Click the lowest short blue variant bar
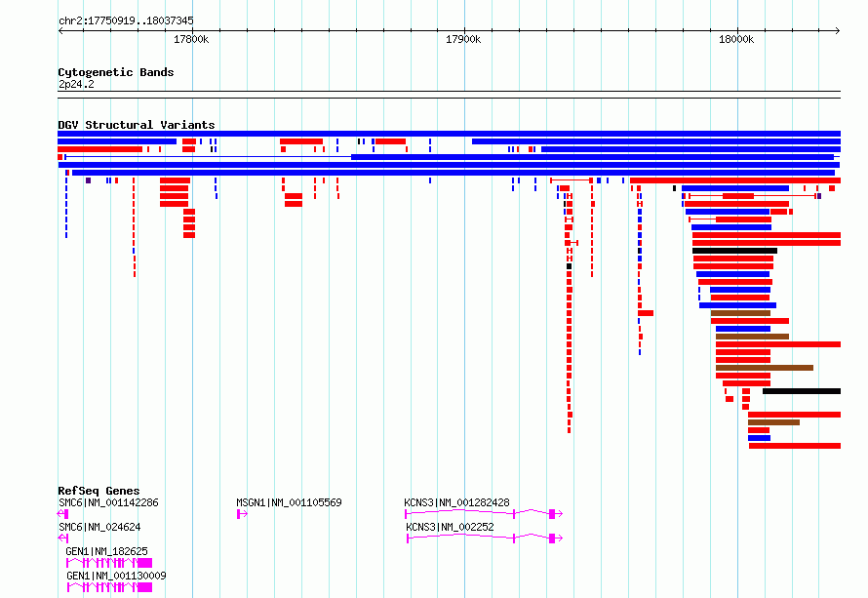This screenshot has width=868, height=598. 759,438
